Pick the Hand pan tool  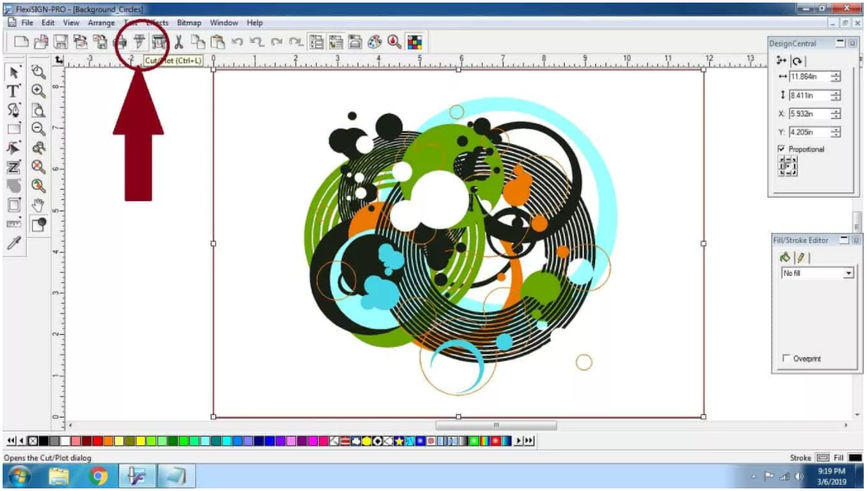[38, 205]
